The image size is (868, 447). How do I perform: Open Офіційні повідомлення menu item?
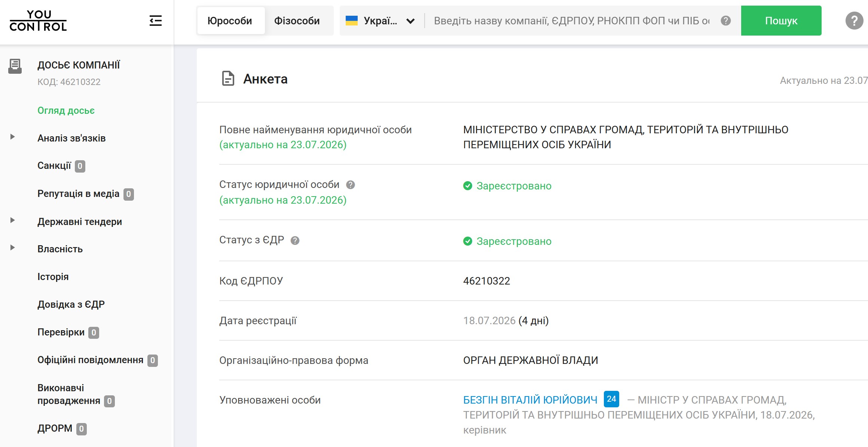click(x=90, y=360)
